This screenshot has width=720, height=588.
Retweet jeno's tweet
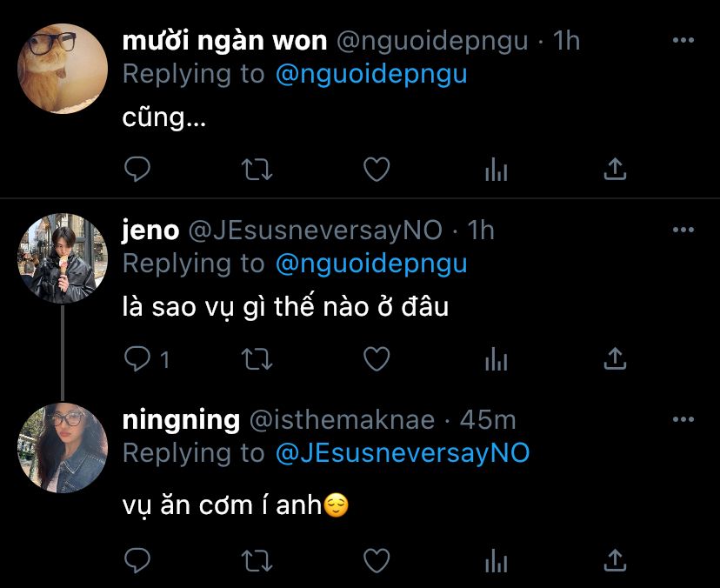coord(257,358)
